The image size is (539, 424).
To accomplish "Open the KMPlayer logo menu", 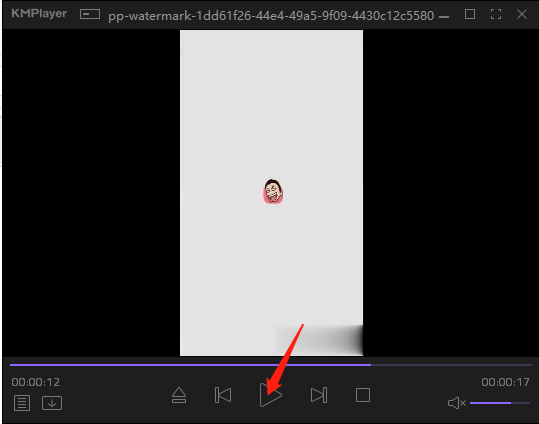I will [39, 13].
